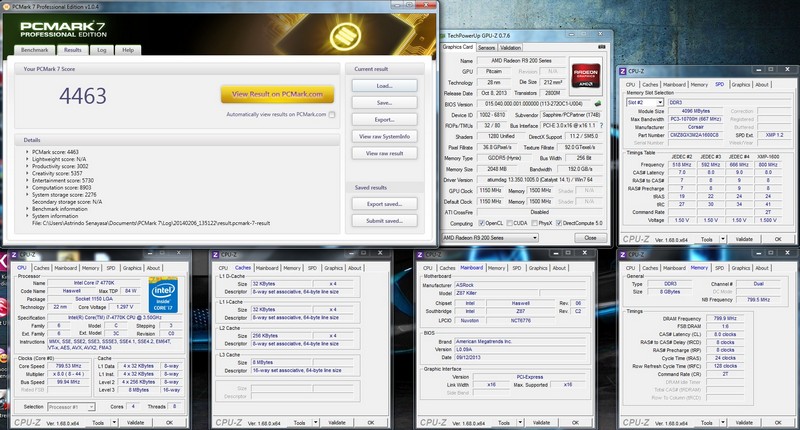The height and width of the screenshot is (430, 800).
Task: Toggle the CUDA checkbox in GPU-Z
Action: pos(510,223)
